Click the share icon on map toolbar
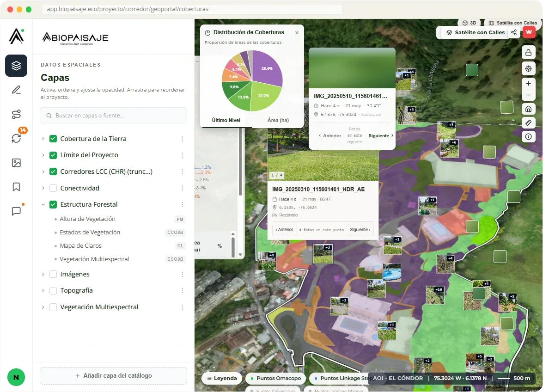 [x=514, y=32]
